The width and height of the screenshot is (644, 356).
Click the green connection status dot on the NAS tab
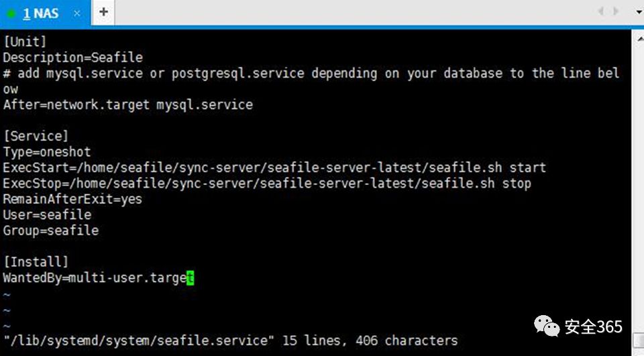pos(11,13)
